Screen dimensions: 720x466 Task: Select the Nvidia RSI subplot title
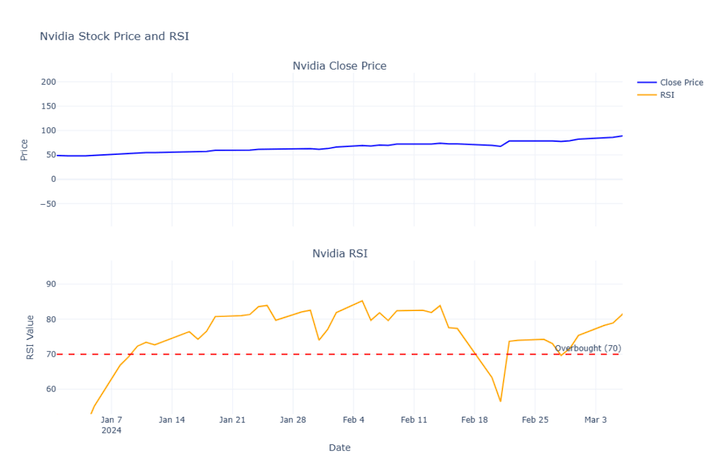(x=339, y=254)
